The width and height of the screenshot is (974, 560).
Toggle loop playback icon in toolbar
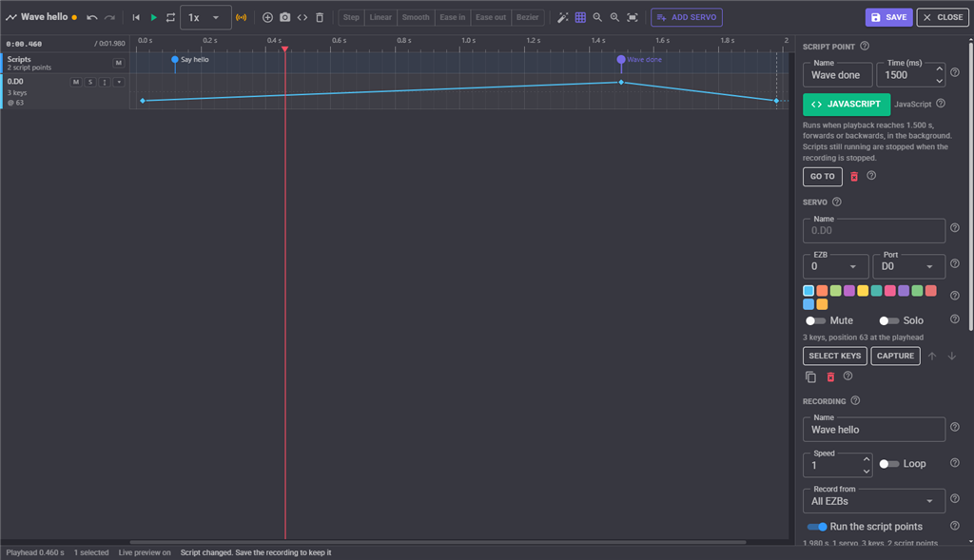170,17
